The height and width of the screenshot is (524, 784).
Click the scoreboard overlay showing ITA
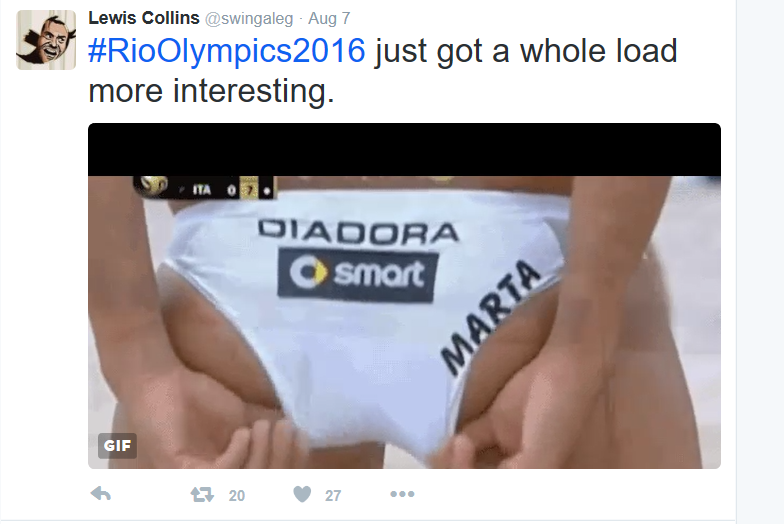coord(204,188)
